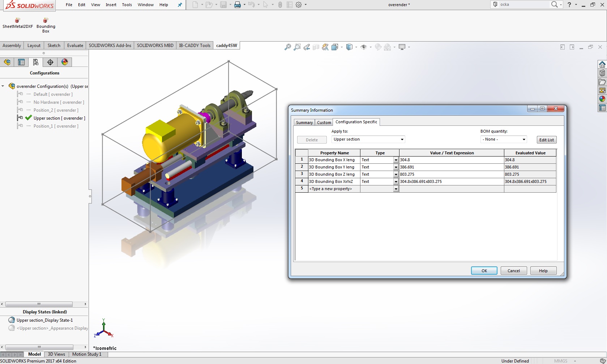Activate the Position_2 configuration
This screenshot has height=364, width=607.
point(56,110)
